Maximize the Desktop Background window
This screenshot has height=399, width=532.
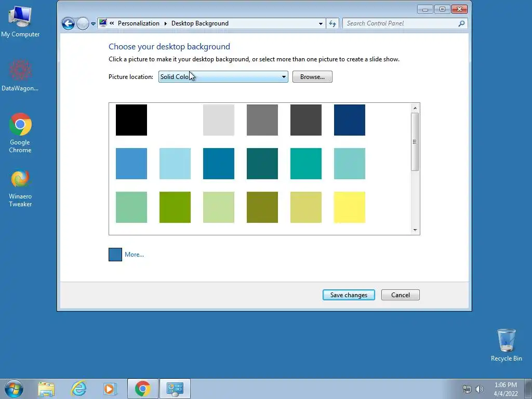442,9
